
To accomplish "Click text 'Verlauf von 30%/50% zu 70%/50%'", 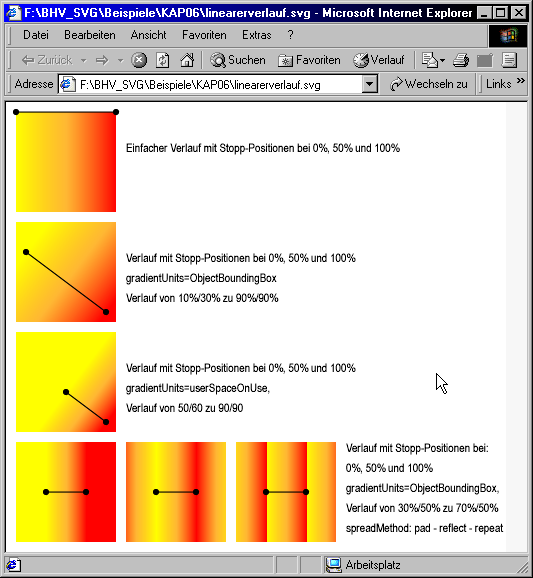I will click(x=422, y=508).
